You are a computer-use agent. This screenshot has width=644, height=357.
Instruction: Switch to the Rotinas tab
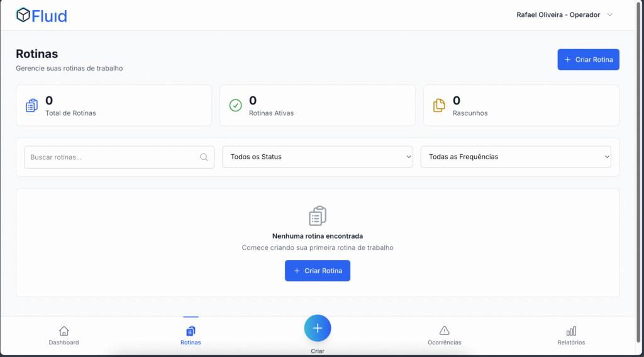191,336
